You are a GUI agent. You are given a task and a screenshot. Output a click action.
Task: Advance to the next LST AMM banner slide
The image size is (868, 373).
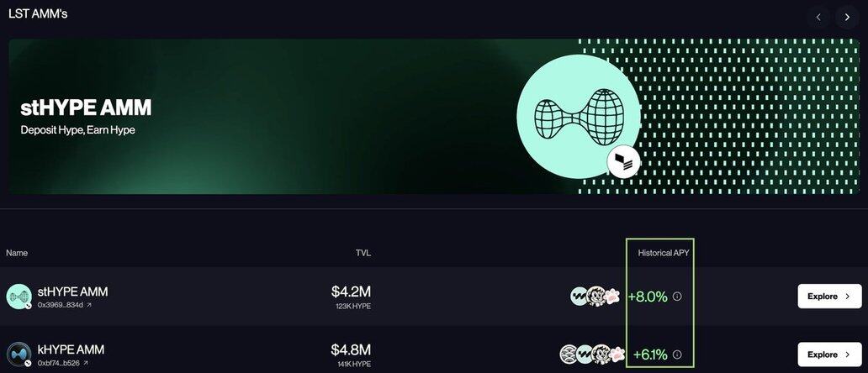click(847, 16)
